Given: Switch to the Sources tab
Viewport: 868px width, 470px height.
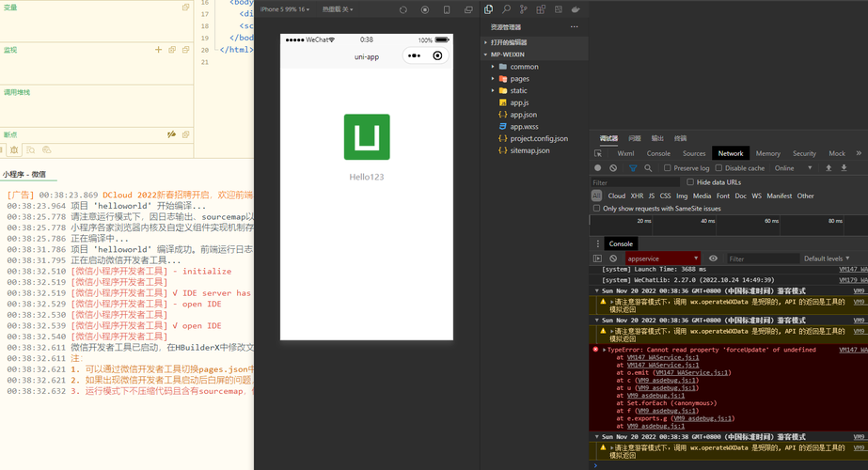Looking at the screenshot, I should point(694,153).
